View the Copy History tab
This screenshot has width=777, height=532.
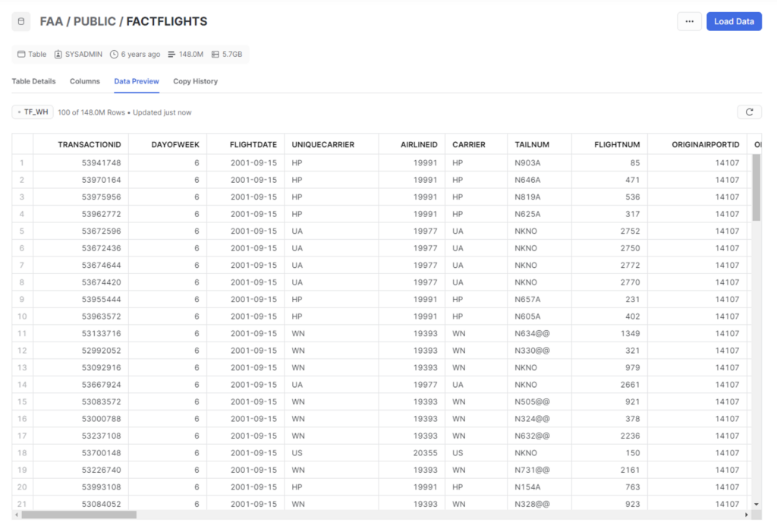point(194,81)
